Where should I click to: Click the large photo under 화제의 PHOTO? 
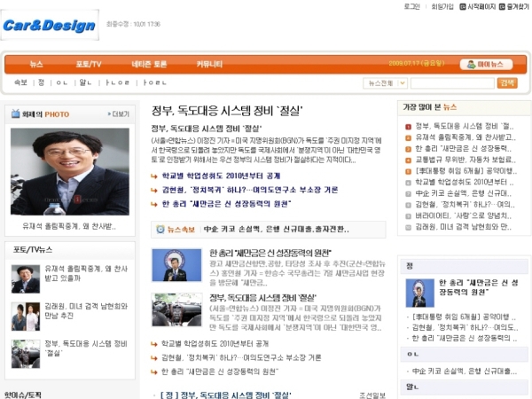click(70, 172)
